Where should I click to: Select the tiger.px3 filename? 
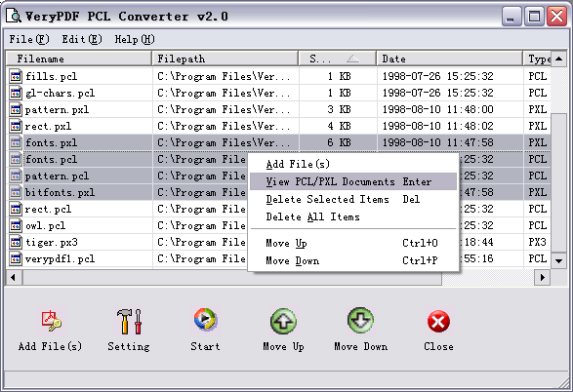(x=51, y=243)
